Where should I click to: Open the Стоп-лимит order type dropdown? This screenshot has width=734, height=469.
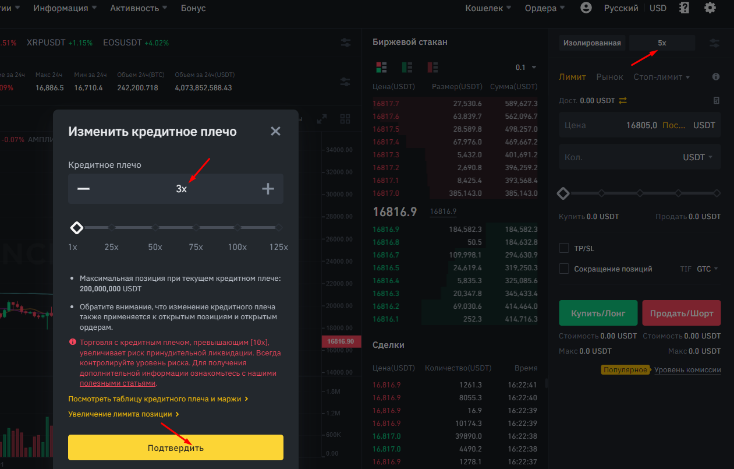[661, 77]
